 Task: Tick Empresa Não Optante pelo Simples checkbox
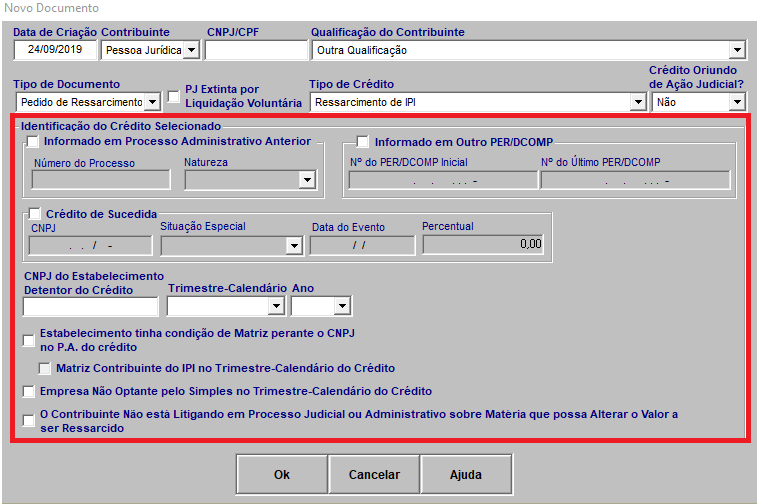29,391
